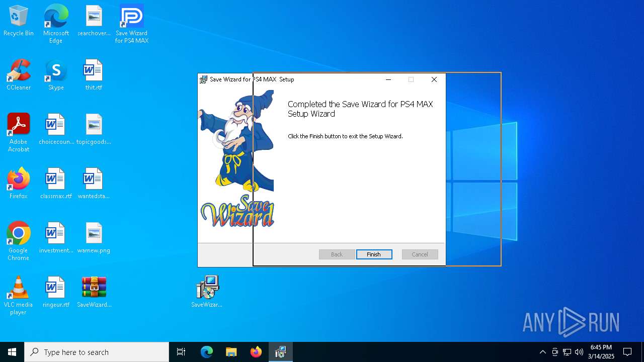The height and width of the screenshot is (362, 644).
Task: Select the choicecoun document icon
Action: point(56,129)
